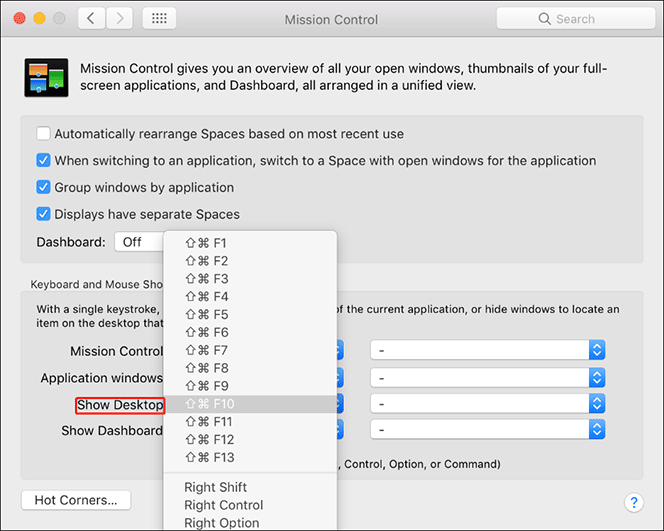This screenshot has width=664, height=531.
Task: Choose Shift Command F5 from menu
Action: (x=250, y=315)
